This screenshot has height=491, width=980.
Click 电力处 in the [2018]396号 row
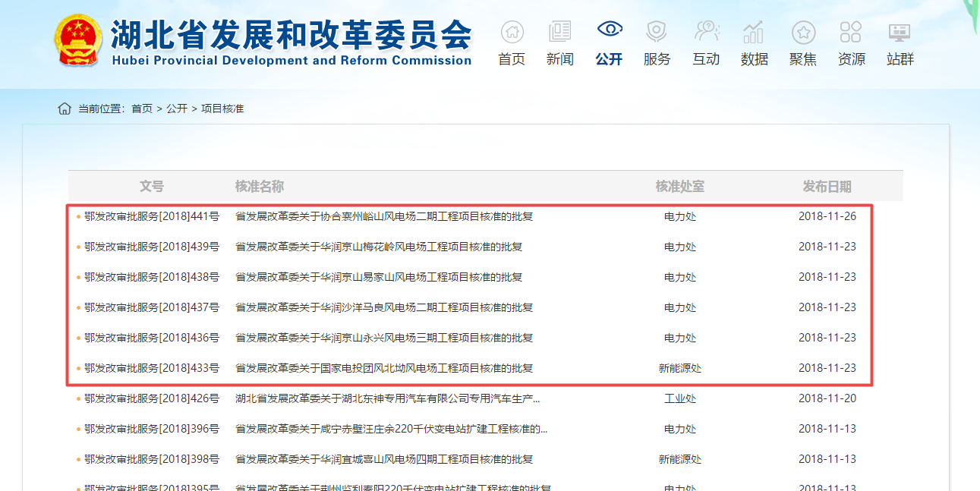click(680, 429)
